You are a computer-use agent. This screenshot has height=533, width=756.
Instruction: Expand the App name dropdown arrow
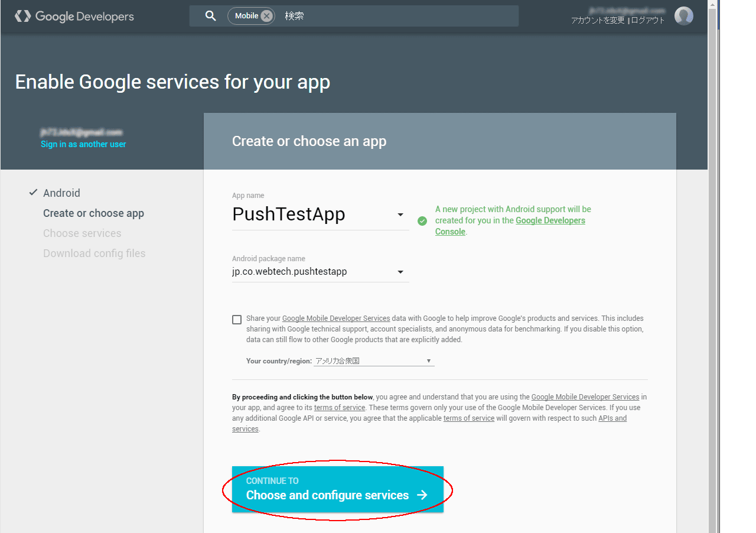[400, 214]
